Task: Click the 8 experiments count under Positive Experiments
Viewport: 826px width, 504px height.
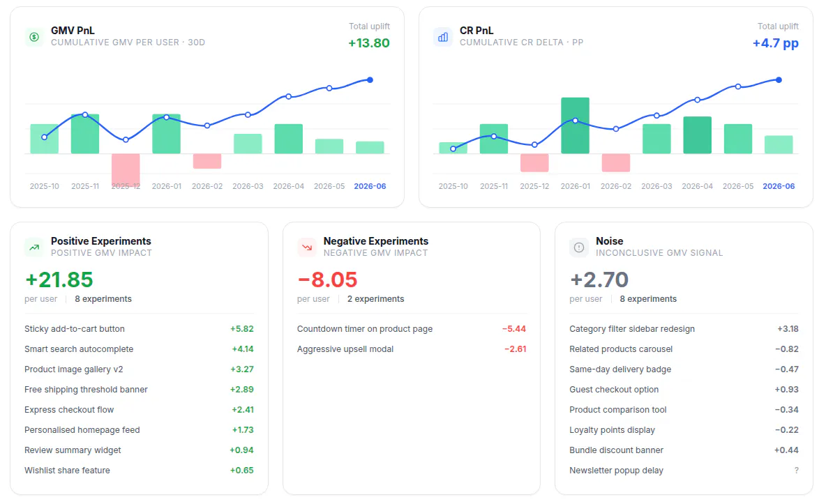Action: 103,299
